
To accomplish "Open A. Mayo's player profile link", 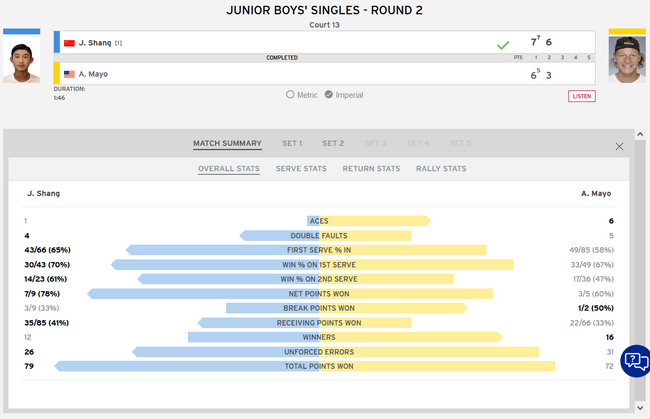I will pos(95,74).
